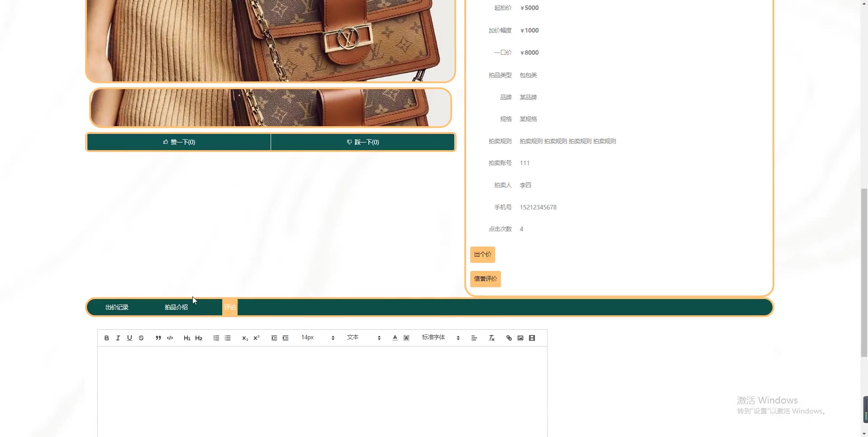Insert an image into the comment

[520, 338]
